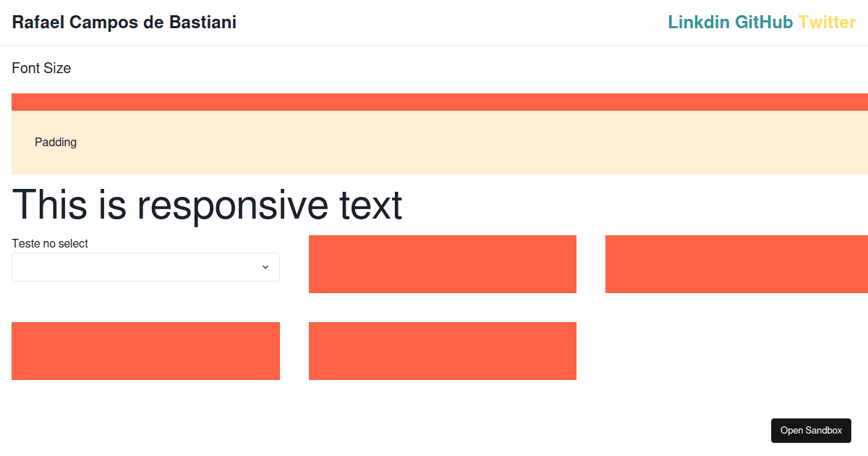Click the Font Size text
The height and width of the screenshot is (456, 868).
(41, 68)
